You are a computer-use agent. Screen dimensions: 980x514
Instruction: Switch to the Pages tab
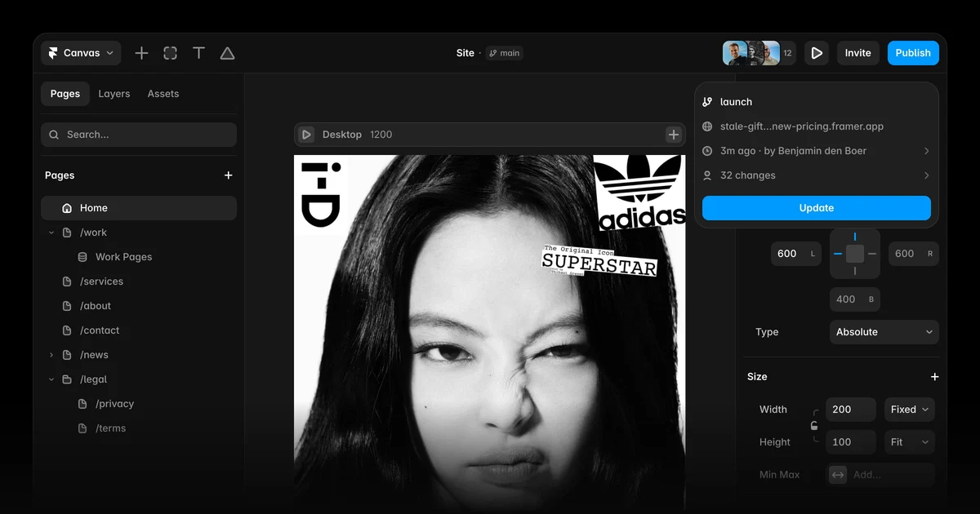coord(65,94)
